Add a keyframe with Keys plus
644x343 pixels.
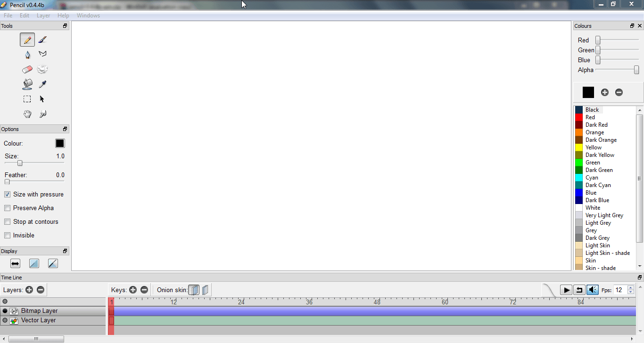pyautogui.click(x=133, y=290)
